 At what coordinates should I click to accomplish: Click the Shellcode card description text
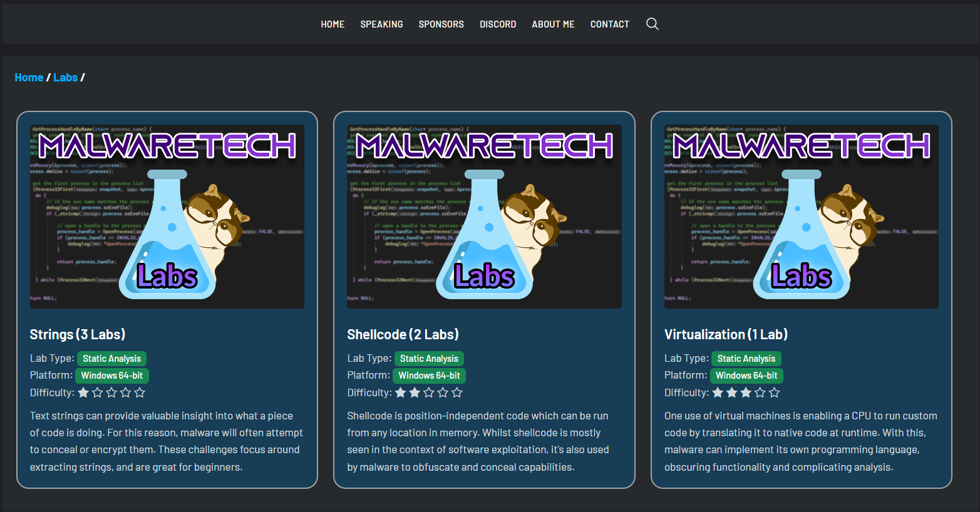(478, 441)
